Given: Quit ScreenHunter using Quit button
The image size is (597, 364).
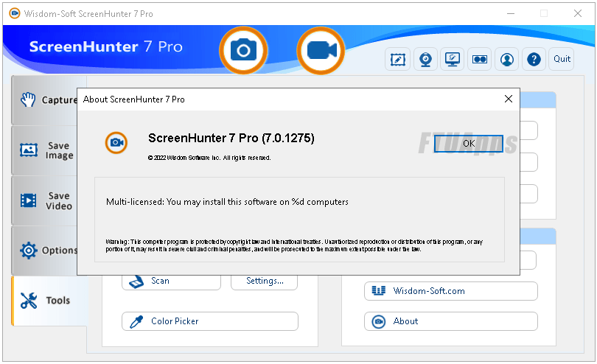Looking at the screenshot, I should (x=562, y=59).
